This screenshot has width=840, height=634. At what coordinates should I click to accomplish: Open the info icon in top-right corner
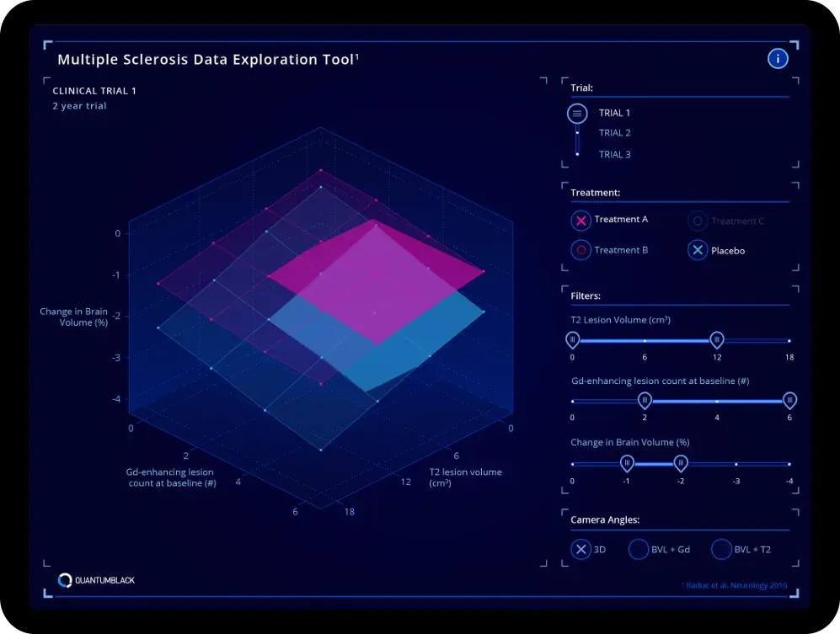(777, 58)
